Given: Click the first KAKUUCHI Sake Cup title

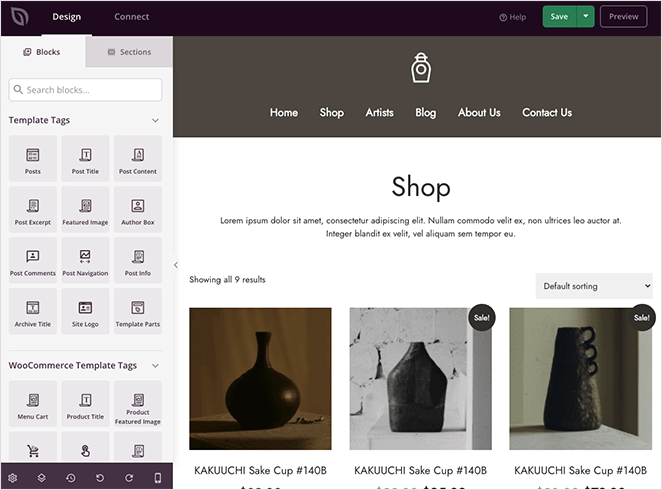Looking at the screenshot, I should click(260, 471).
